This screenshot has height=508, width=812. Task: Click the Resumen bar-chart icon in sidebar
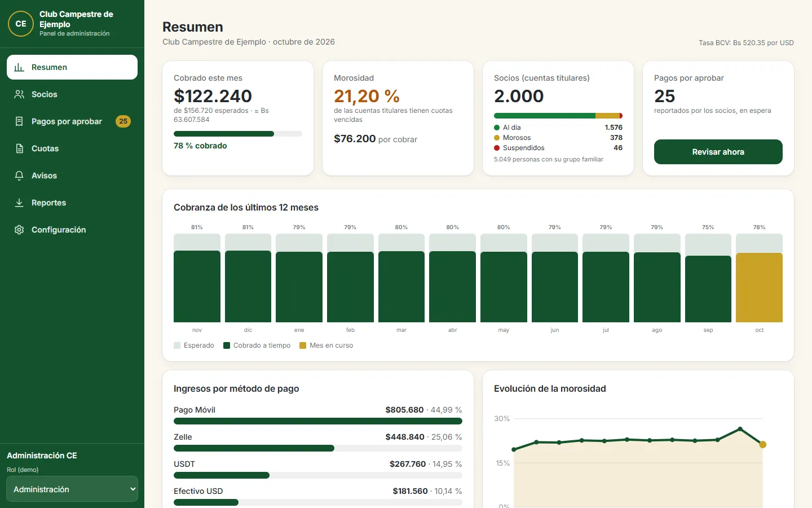19,67
